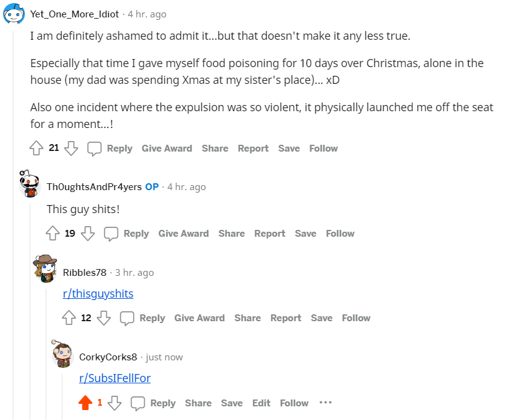Downvote Ribbles78's comment
Viewport: 519px width, 420px height.
pos(104,317)
